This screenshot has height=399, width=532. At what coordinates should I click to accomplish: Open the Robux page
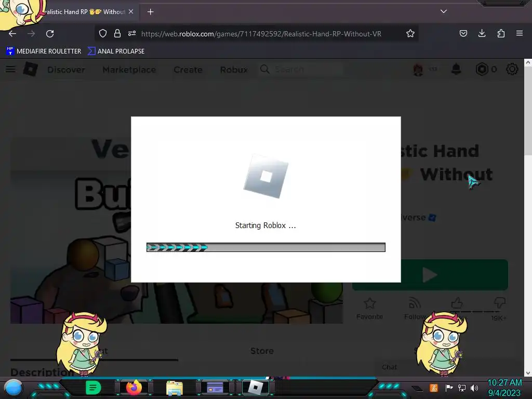tap(234, 70)
